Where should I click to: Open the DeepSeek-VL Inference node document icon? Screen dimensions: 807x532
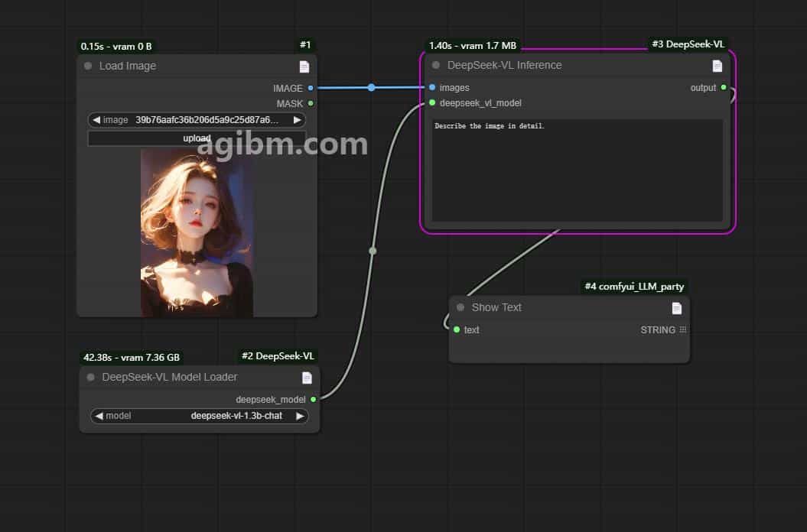717,66
